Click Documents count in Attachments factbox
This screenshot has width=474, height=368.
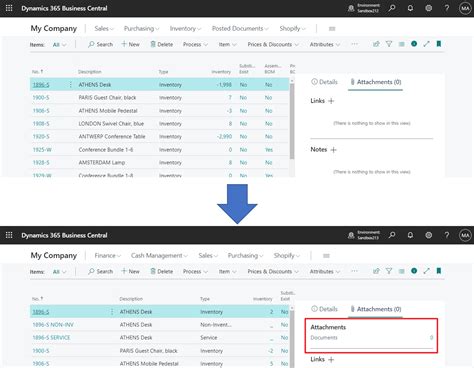[x=431, y=338]
